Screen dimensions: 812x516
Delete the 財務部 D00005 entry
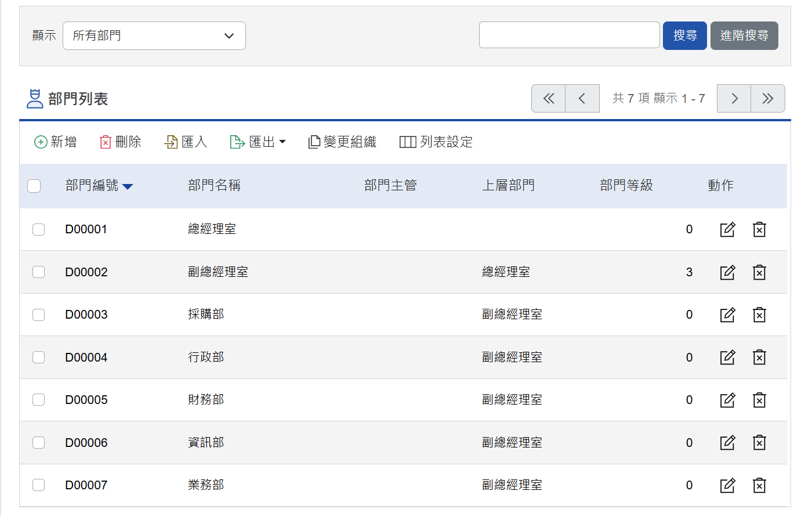[x=759, y=400]
